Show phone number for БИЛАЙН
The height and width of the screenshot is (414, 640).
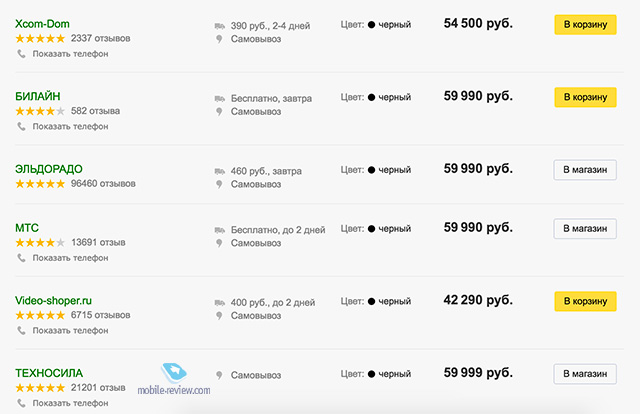coord(70,126)
